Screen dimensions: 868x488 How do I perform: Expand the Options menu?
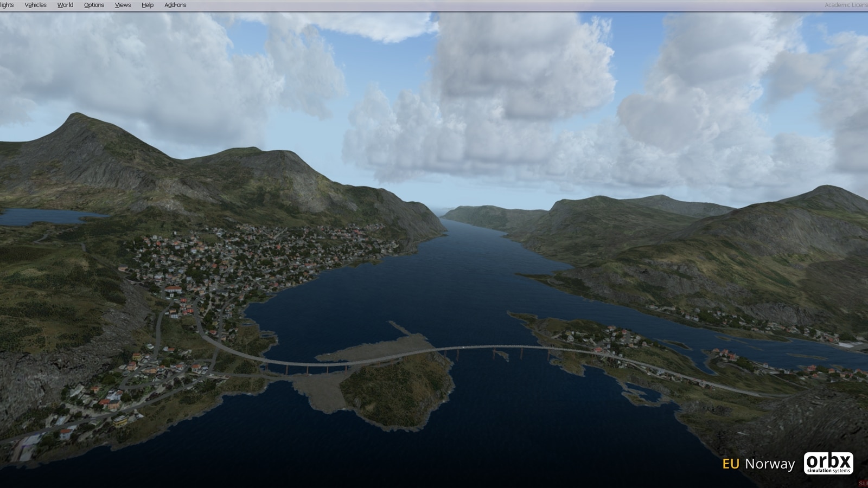(x=94, y=5)
